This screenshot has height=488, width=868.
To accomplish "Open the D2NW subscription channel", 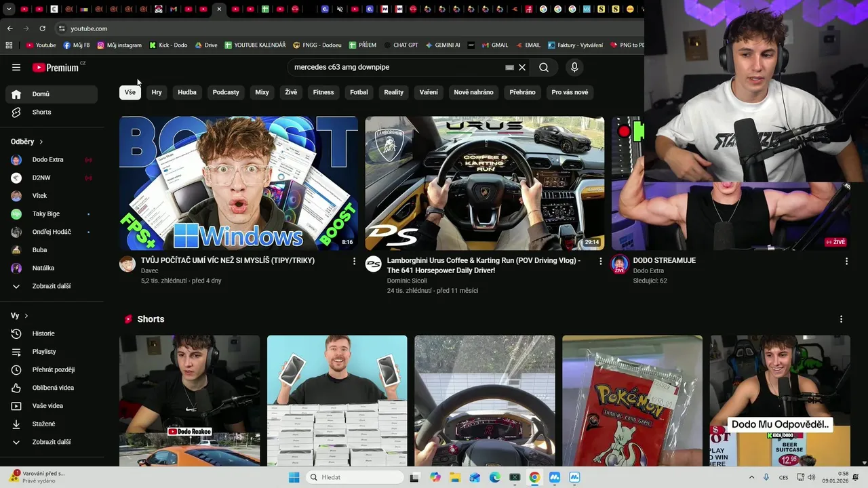I will [52, 178].
